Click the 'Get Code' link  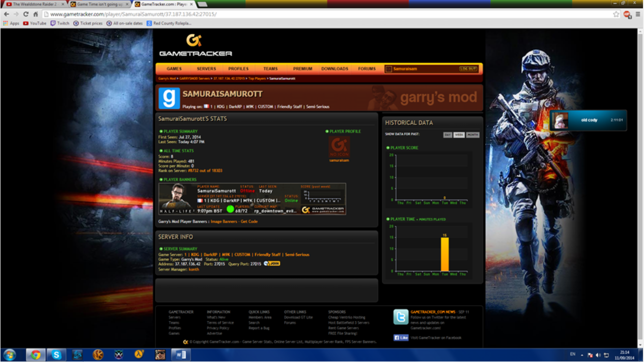point(249,221)
